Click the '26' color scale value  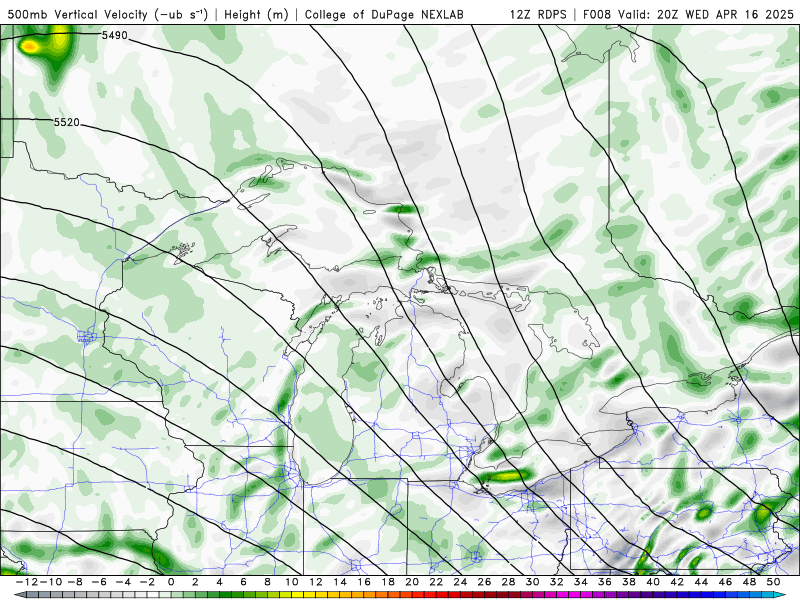[x=484, y=582]
